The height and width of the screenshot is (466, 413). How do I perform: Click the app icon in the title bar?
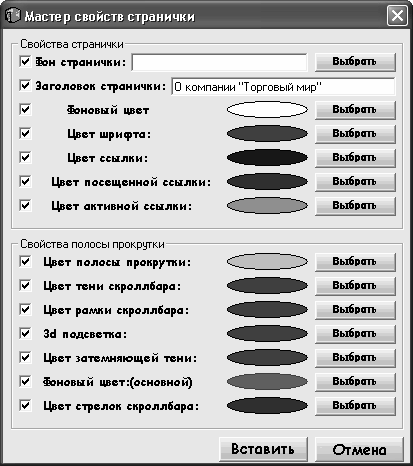tap(13, 15)
